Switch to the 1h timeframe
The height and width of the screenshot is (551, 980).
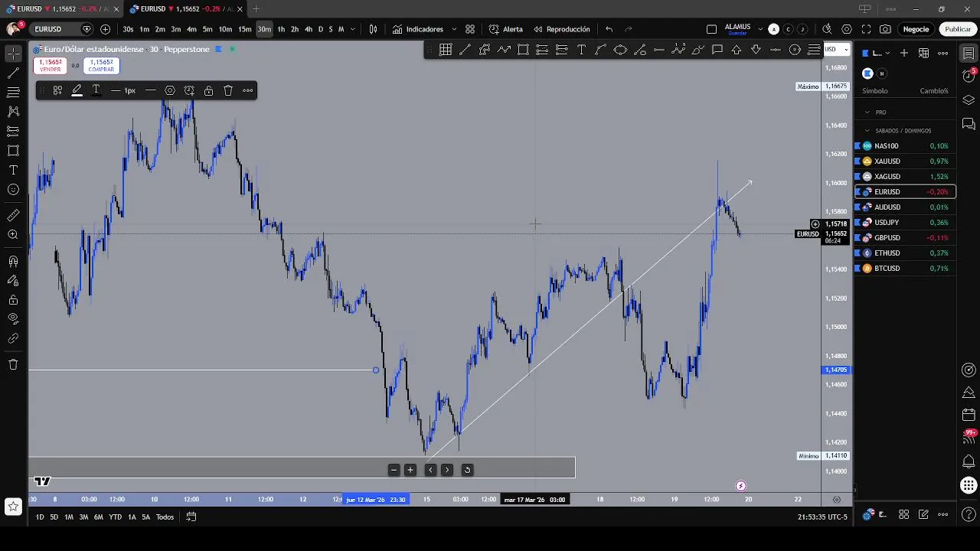(x=281, y=29)
